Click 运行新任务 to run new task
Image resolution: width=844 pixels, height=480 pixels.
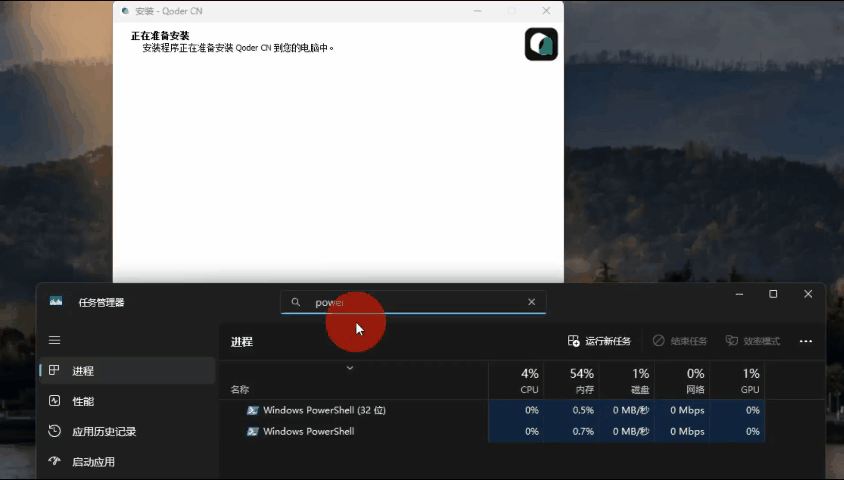(599, 341)
